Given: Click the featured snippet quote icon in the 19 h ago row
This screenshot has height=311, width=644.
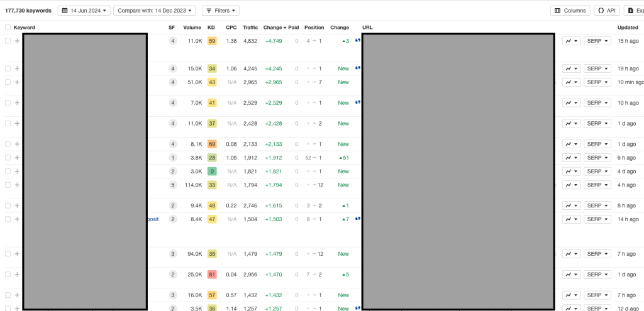Looking at the screenshot, I should click(x=357, y=68).
